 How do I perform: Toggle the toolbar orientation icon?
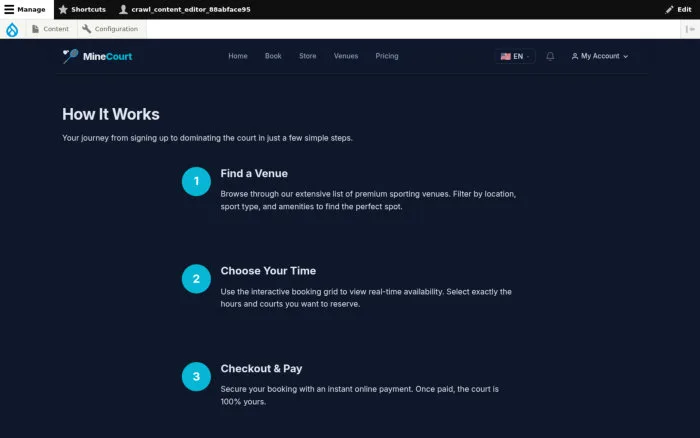[690, 29]
